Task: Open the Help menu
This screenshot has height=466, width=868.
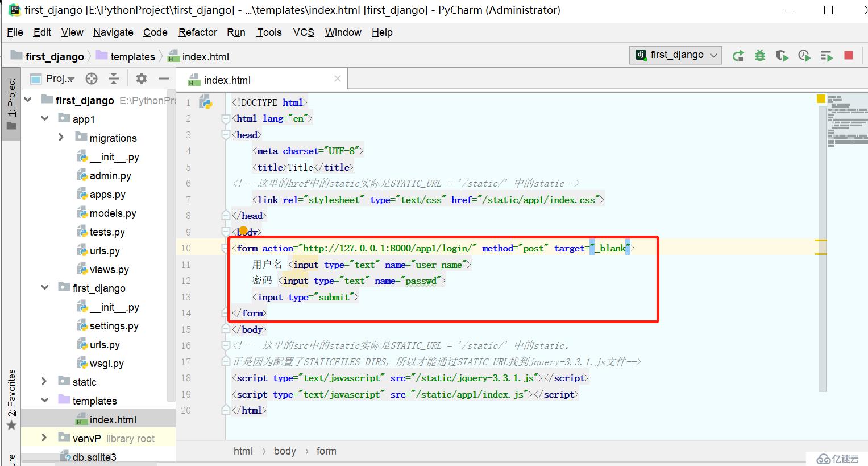Action: pos(382,32)
